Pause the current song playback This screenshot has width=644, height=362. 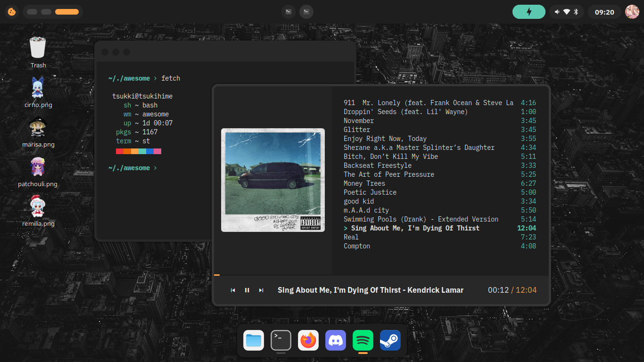[247, 290]
